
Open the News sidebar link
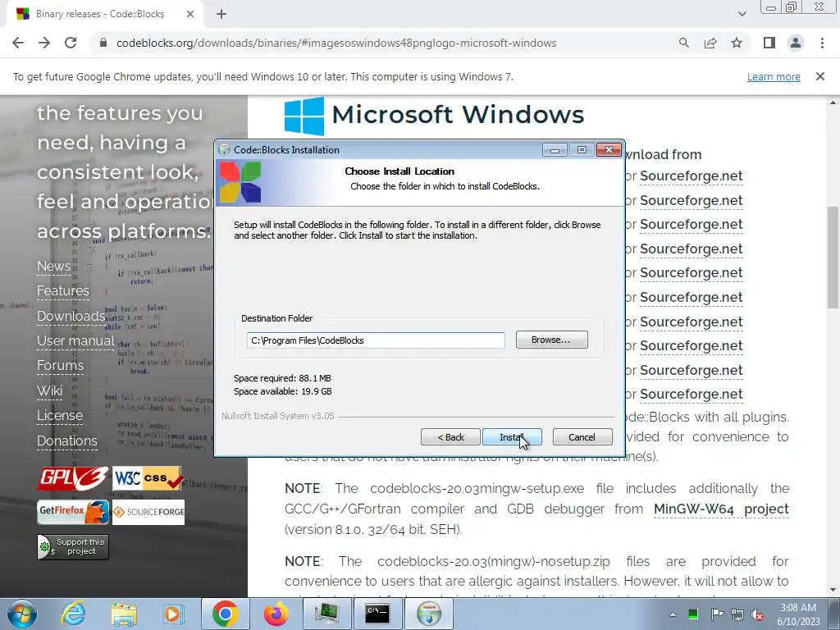pos(53,267)
